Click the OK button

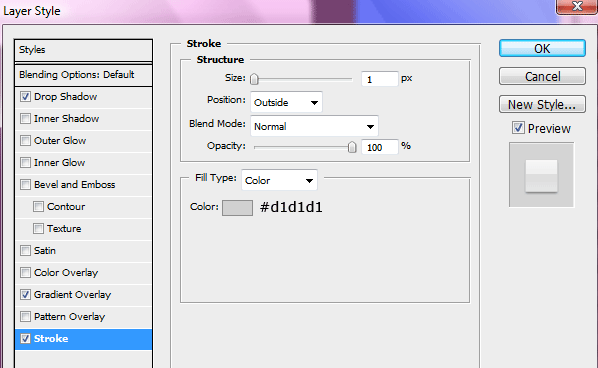pos(542,48)
